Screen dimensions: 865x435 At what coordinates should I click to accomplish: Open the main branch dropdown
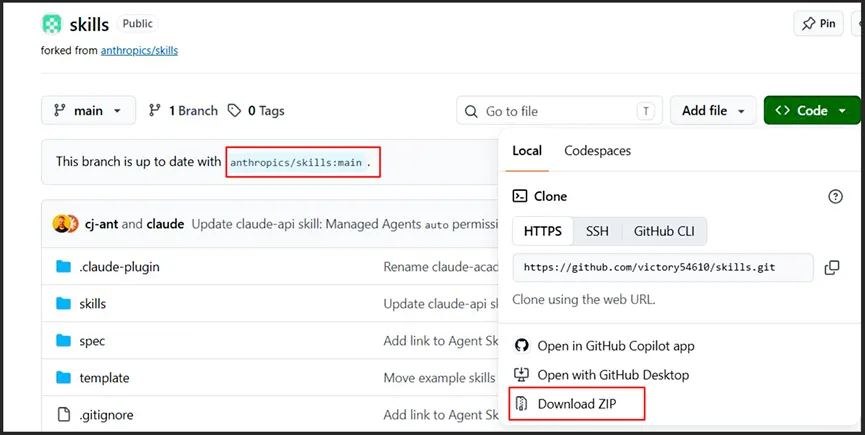(x=88, y=110)
